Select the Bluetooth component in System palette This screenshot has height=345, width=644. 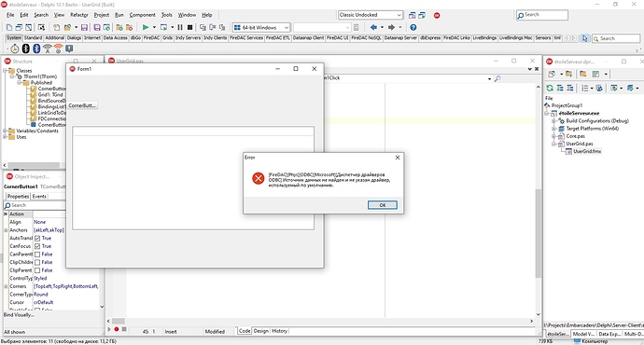point(26,48)
